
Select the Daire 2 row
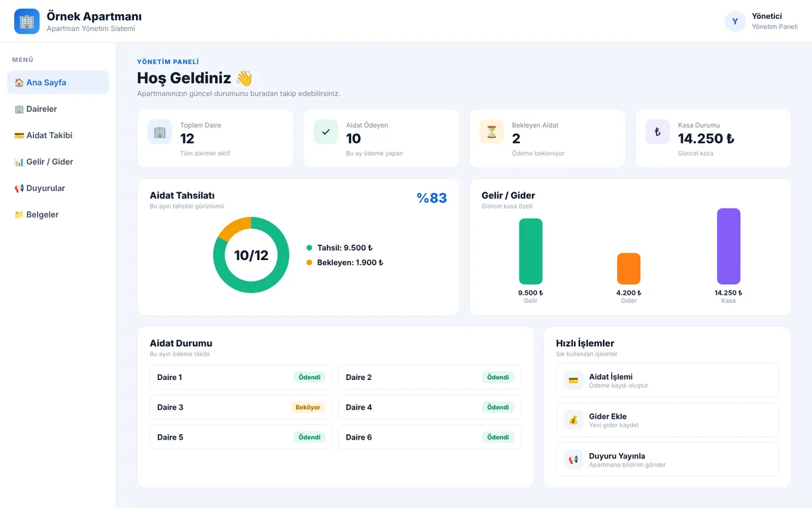click(430, 377)
